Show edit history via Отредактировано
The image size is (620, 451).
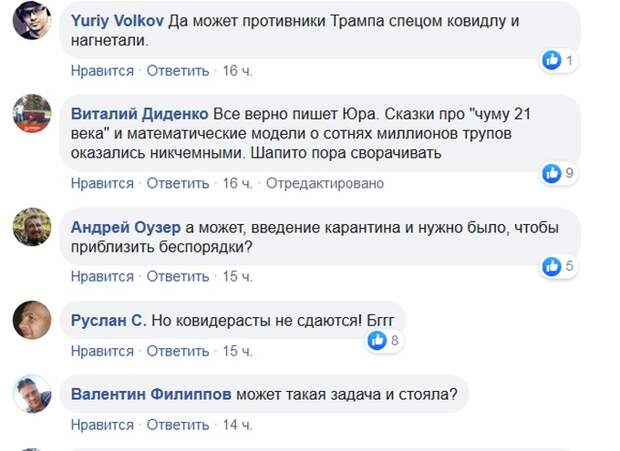[325, 183]
